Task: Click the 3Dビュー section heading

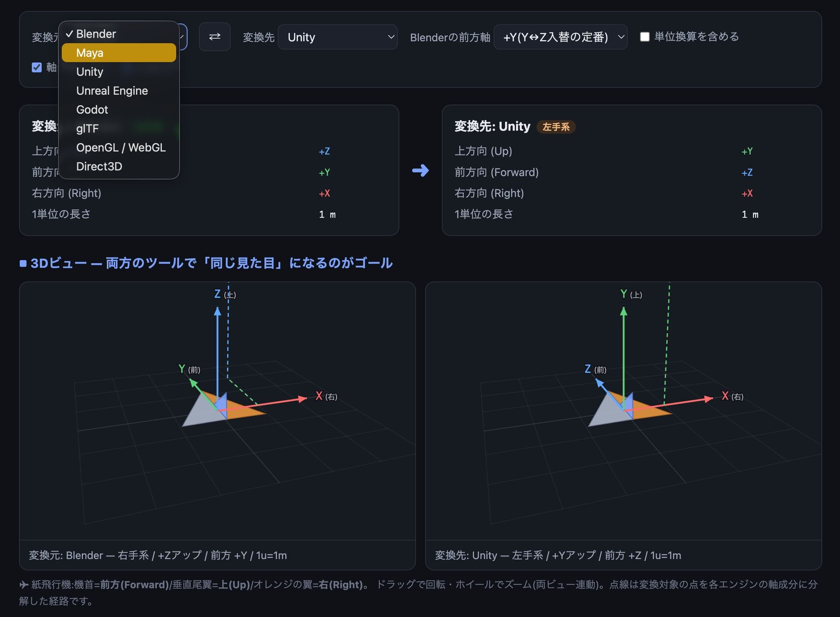Action: 206,263
